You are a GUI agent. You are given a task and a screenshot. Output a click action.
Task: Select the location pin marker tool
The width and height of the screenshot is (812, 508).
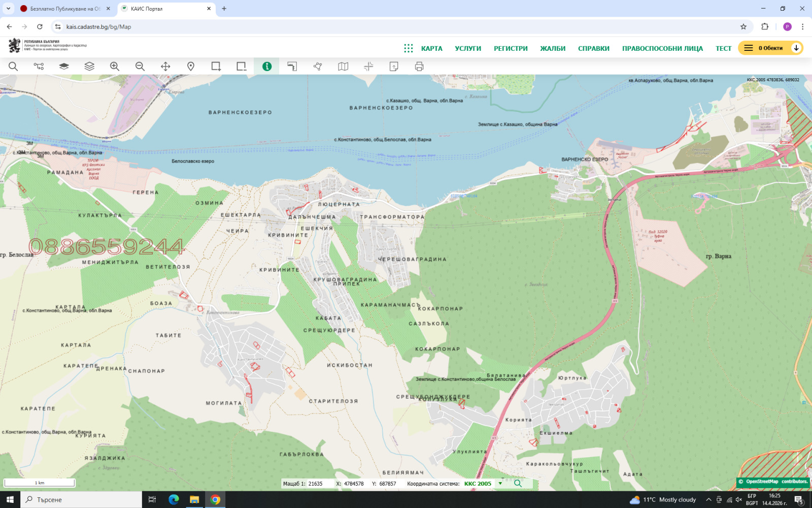click(x=191, y=67)
